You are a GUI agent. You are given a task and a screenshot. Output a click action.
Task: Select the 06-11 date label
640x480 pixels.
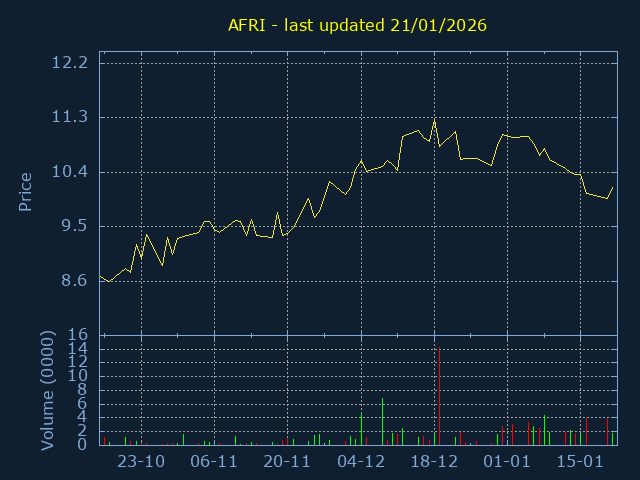[214, 462]
